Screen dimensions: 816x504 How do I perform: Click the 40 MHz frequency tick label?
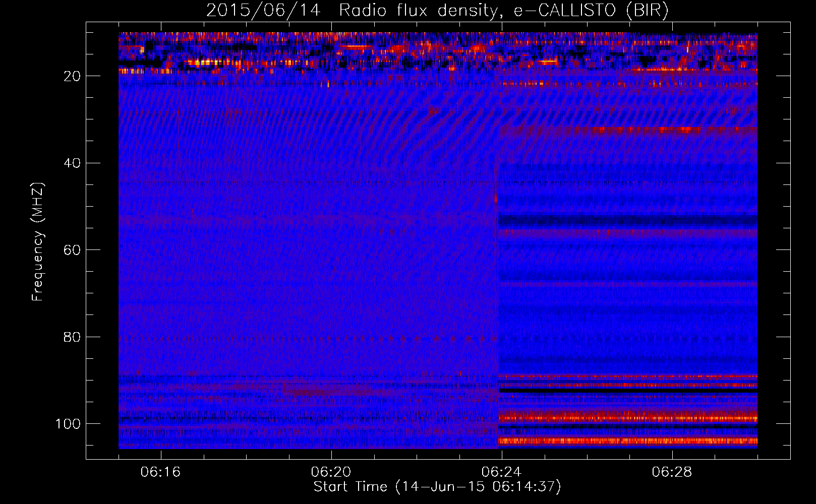73,163
